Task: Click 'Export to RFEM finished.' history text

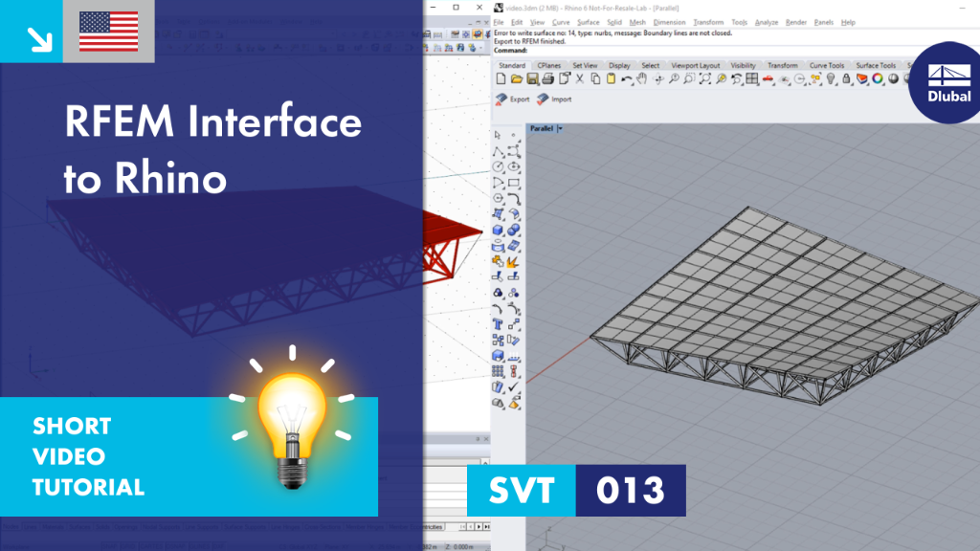Action: [529, 42]
